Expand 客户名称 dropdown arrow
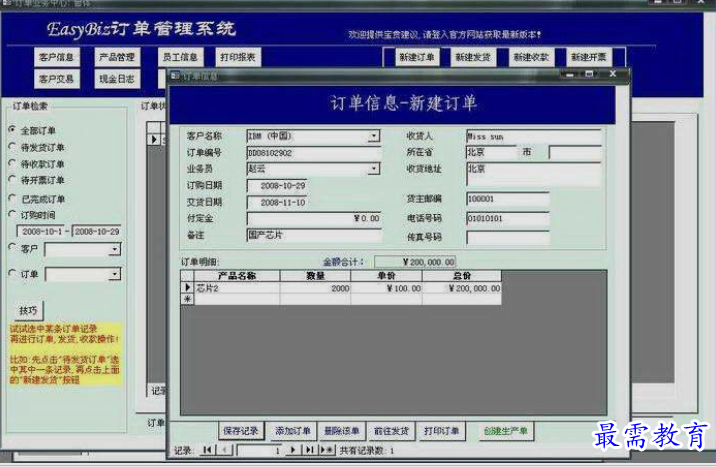 [374, 136]
